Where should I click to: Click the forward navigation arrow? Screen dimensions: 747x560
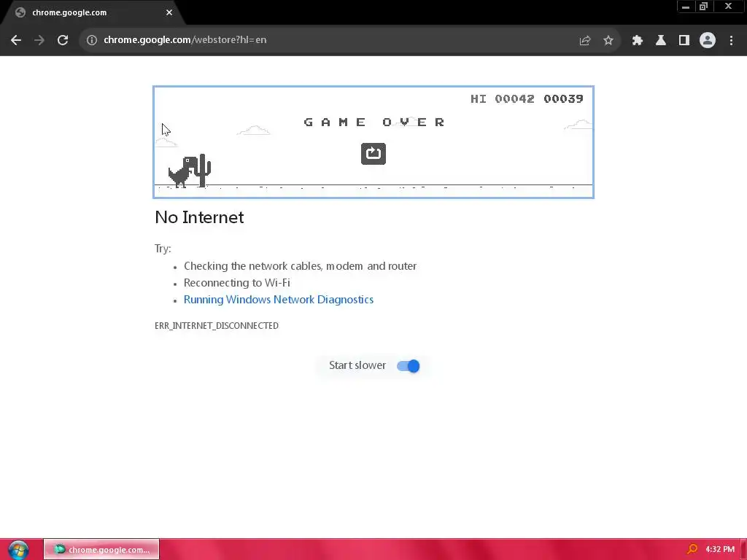tap(39, 40)
